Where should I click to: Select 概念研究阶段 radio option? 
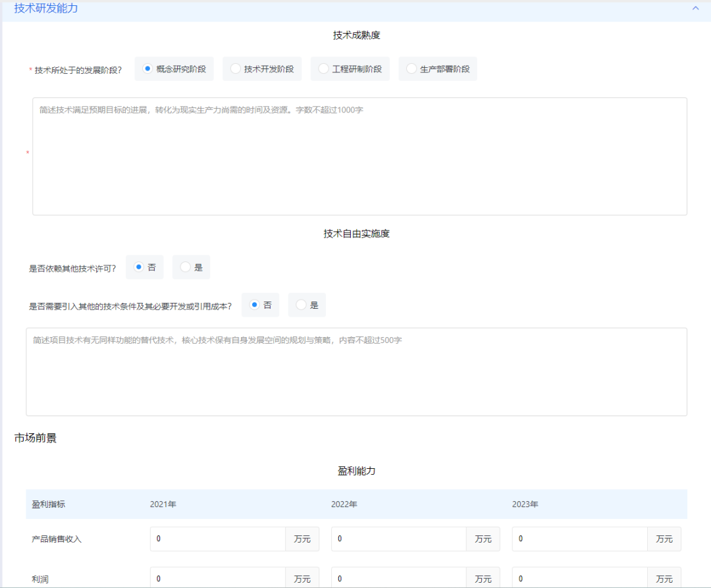174,69
